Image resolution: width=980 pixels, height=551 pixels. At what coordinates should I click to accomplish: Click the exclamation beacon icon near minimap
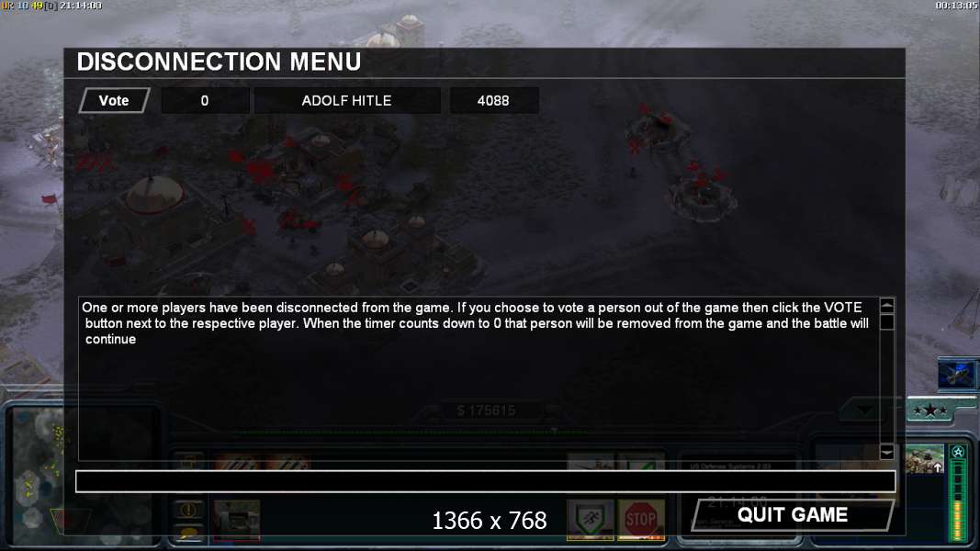point(188,510)
